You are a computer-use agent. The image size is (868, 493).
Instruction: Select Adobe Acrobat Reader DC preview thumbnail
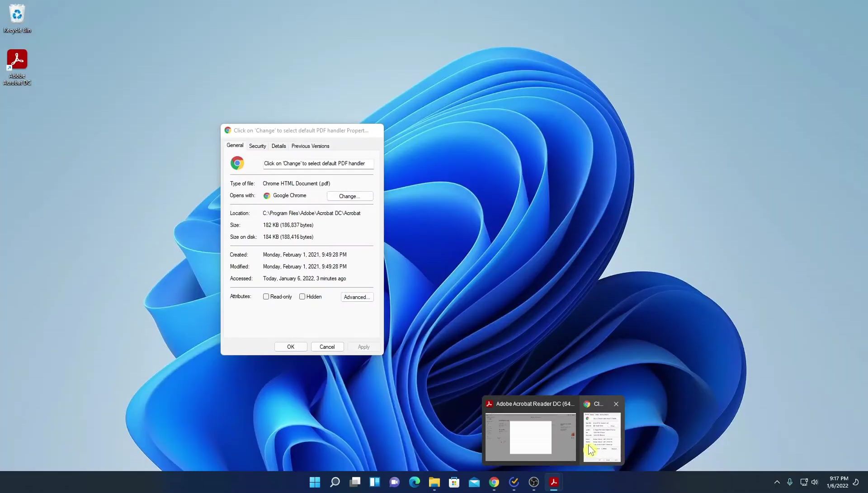531,437
